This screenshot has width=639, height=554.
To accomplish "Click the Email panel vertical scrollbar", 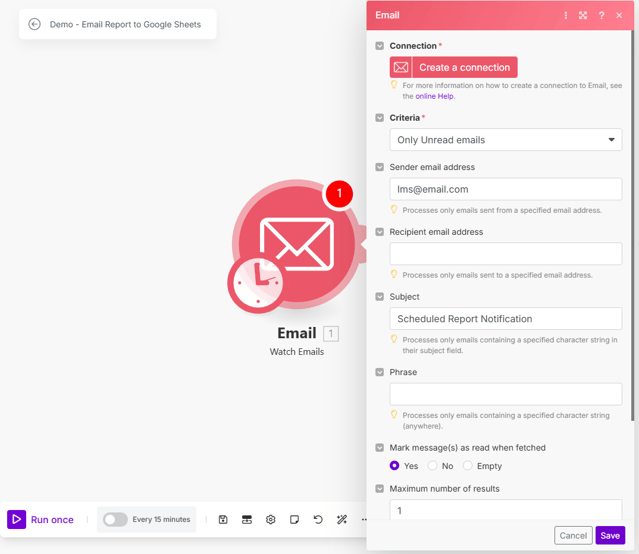I will 632,225.
